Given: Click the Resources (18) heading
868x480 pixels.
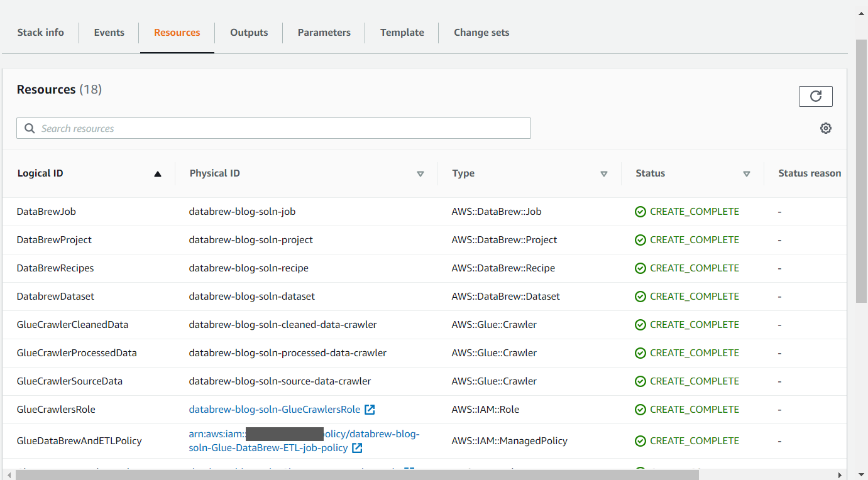Looking at the screenshot, I should click(x=59, y=90).
